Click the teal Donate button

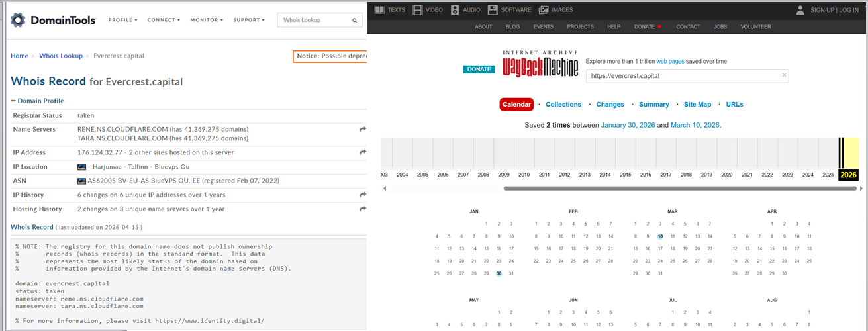click(479, 69)
